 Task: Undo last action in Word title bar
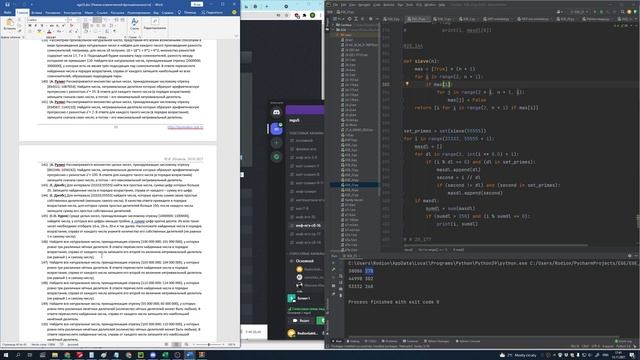(15, 4)
